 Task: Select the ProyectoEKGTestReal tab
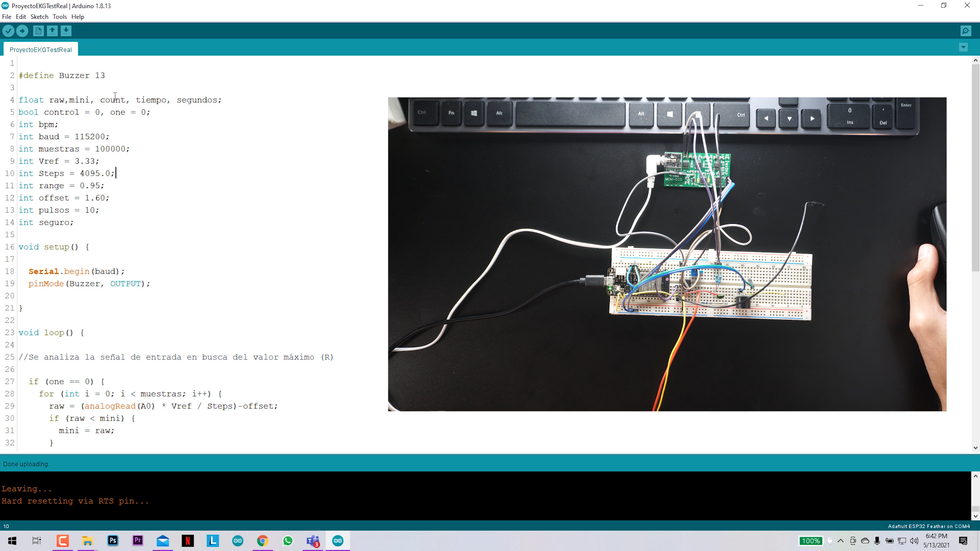[x=41, y=49]
